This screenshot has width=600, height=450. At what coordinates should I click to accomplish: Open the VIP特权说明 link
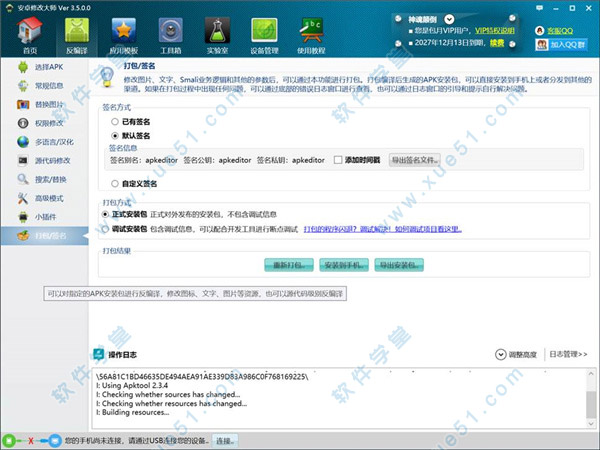[494, 31]
